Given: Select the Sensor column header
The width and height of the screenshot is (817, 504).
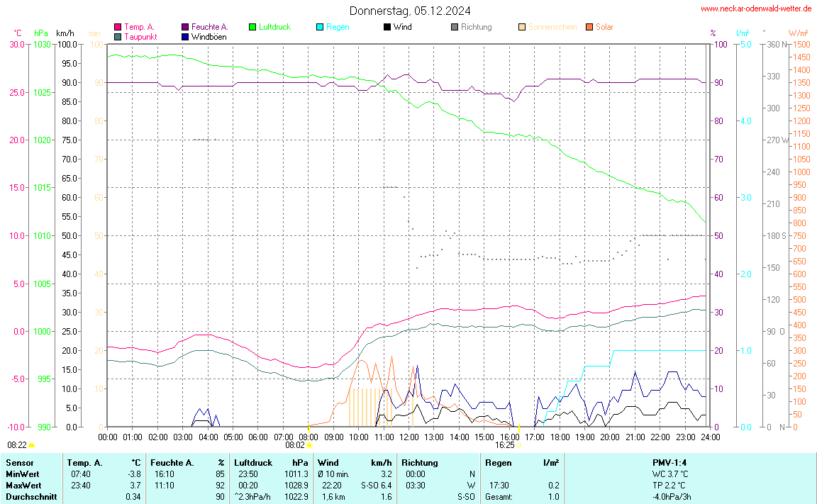Looking at the screenshot, I should point(19,463).
